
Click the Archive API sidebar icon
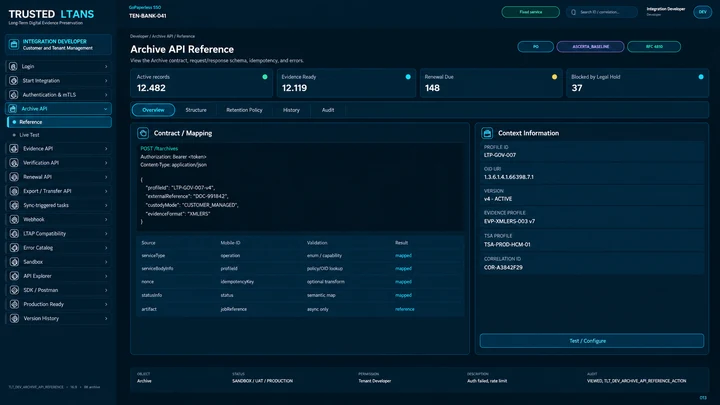(x=13, y=109)
